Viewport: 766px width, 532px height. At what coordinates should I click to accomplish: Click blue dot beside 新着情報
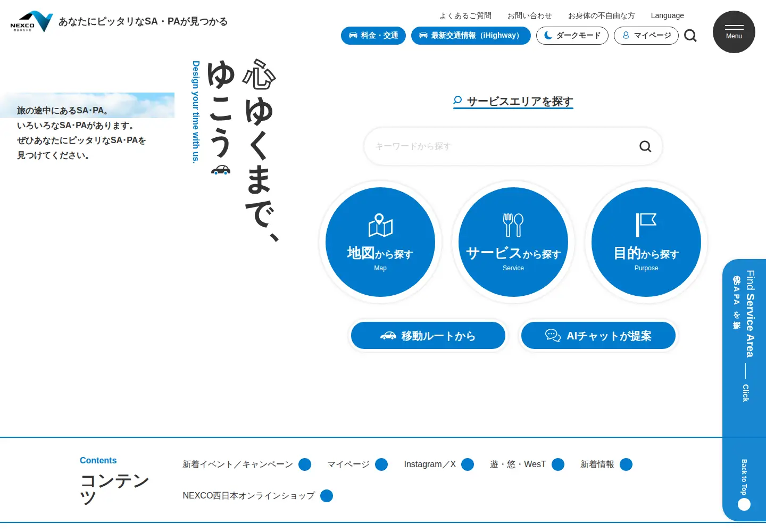pyautogui.click(x=626, y=464)
